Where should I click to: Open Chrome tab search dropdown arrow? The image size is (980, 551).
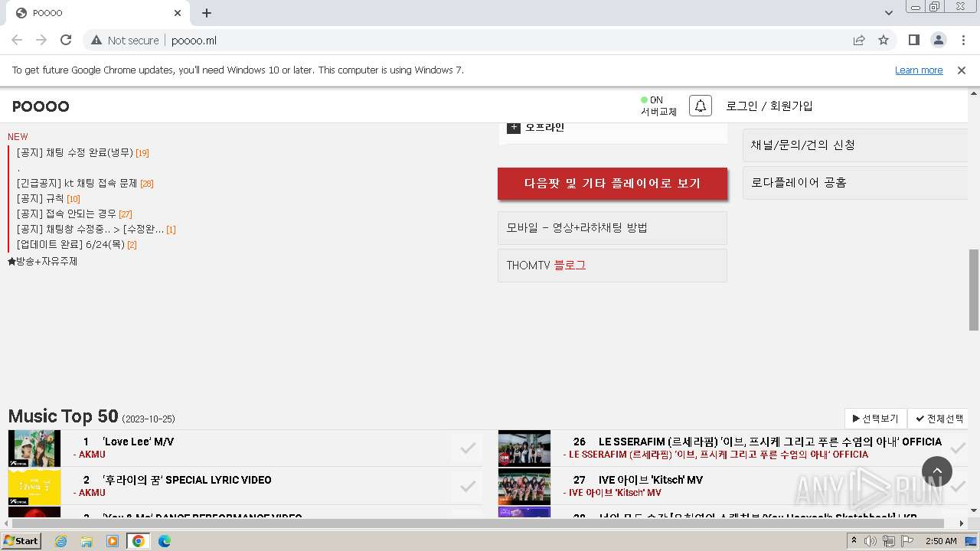click(x=888, y=13)
